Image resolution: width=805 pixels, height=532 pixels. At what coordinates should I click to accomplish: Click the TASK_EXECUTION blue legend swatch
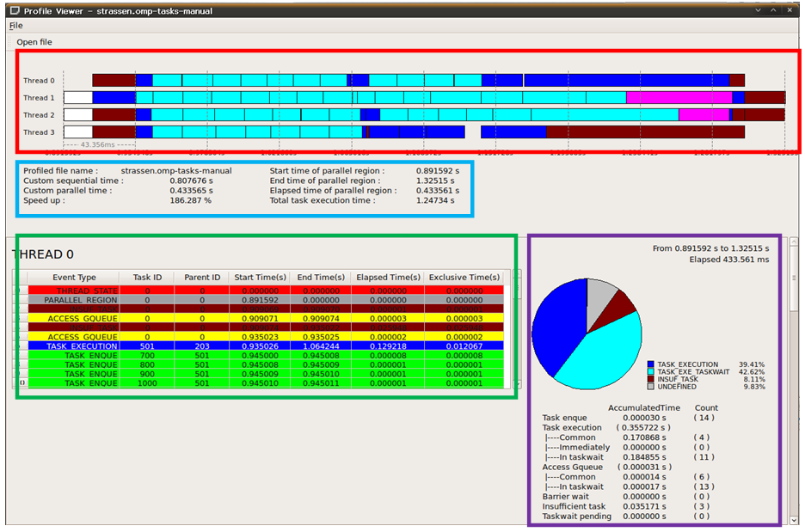pos(650,364)
